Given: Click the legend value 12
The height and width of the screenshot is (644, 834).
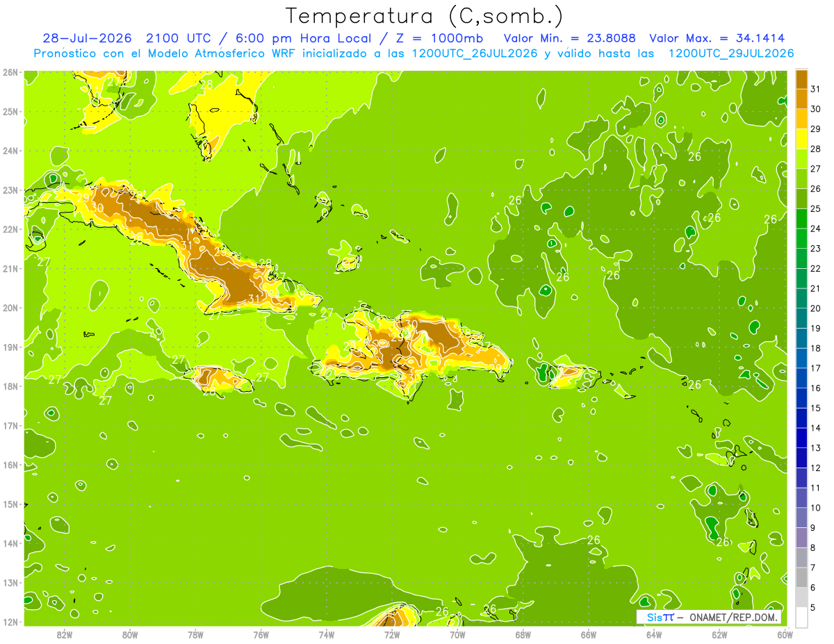Looking at the screenshot, I should coord(815,468).
